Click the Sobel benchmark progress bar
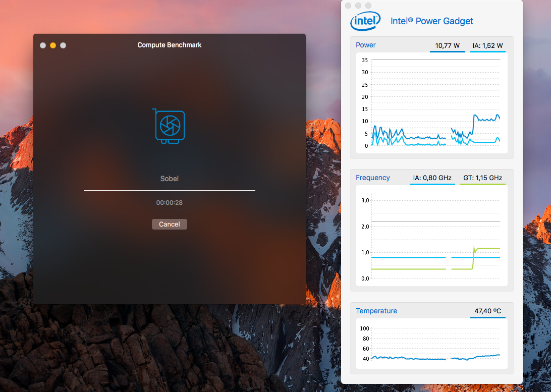This screenshot has height=392, width=551. (x=170, y=190)
